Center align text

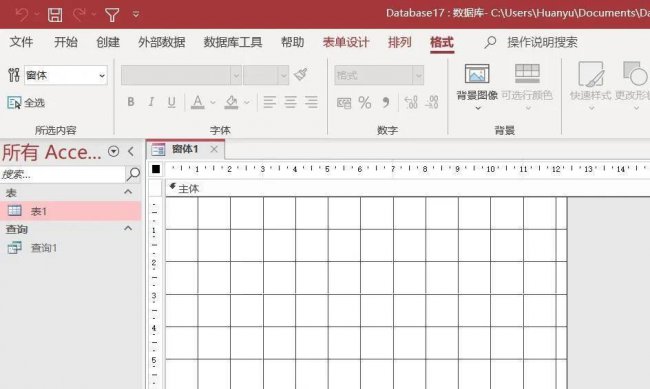[290, 102]
